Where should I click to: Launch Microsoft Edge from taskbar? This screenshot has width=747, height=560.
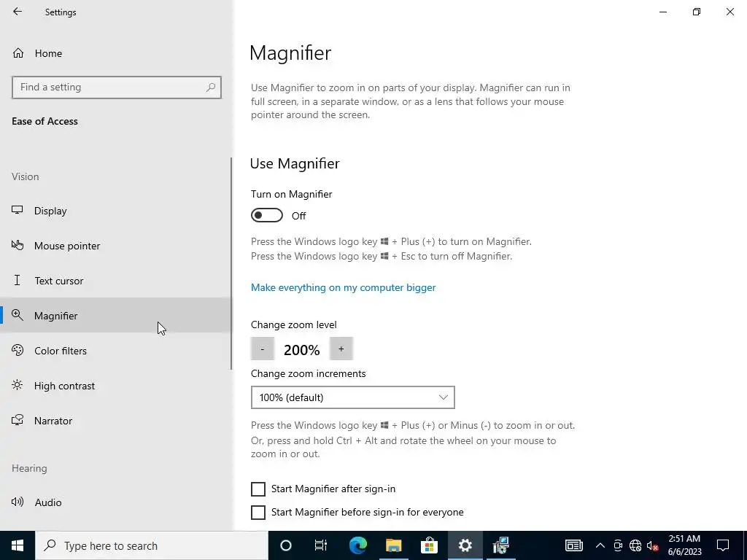[358, 545]
